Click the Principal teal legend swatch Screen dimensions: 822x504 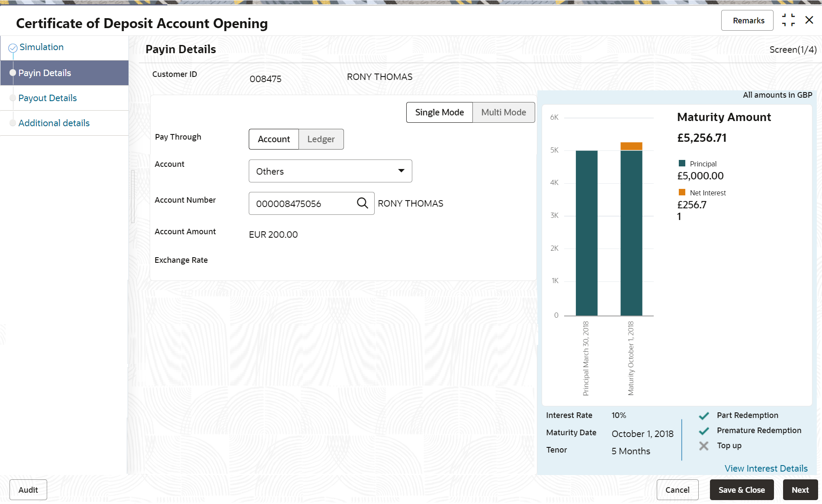(682, 163)
